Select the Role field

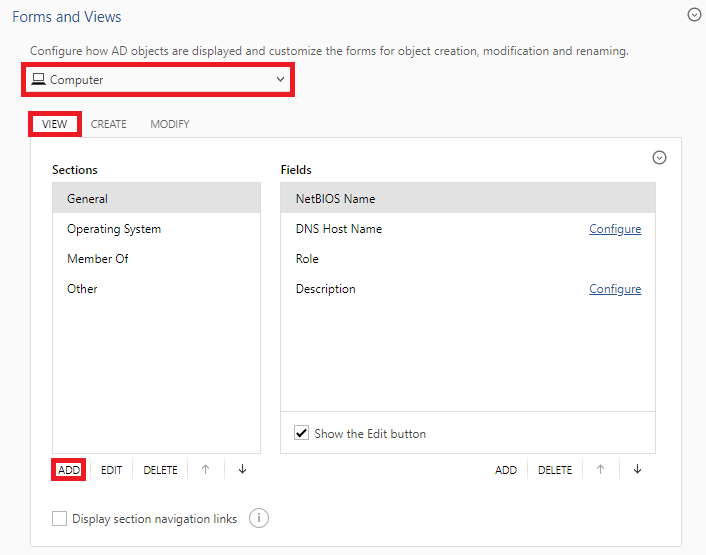point(468,259)
